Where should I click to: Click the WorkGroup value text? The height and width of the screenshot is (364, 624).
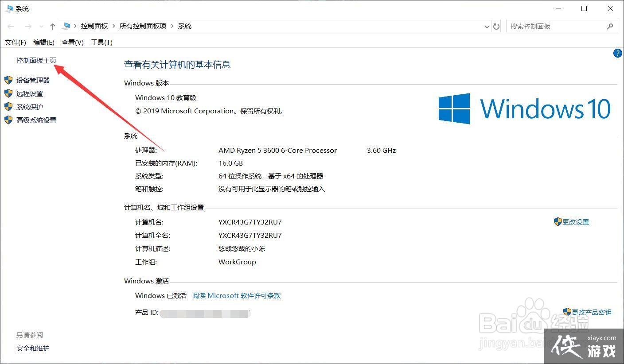[x=237, y=262]
